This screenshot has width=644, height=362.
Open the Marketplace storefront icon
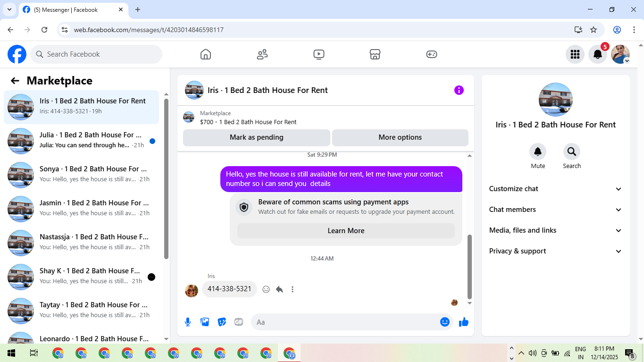click(375, 54)
